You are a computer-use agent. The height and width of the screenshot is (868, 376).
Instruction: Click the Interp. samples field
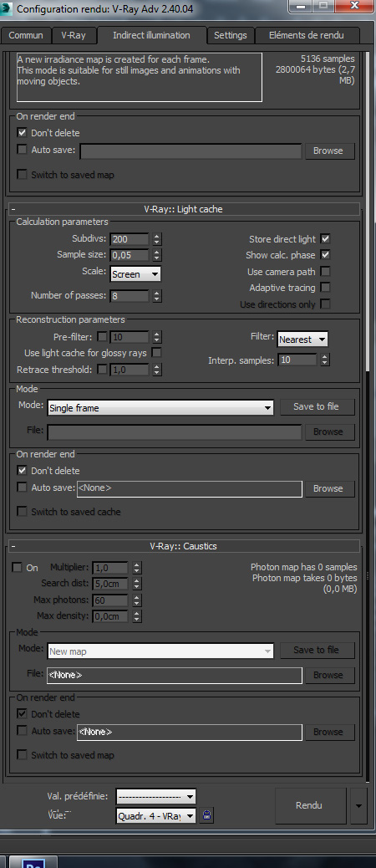[298, 360]
